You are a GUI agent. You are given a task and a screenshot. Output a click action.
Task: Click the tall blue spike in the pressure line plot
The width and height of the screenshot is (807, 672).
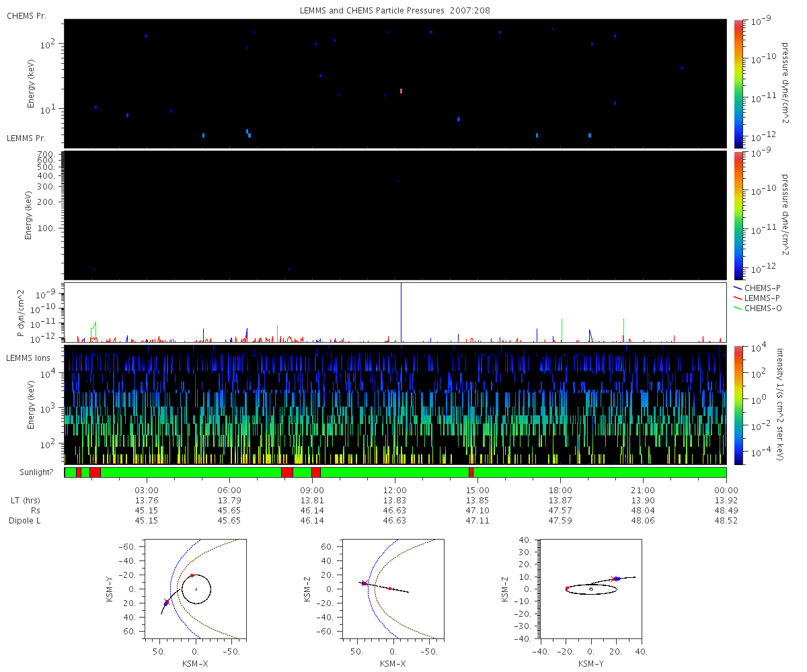pos(401,309)
